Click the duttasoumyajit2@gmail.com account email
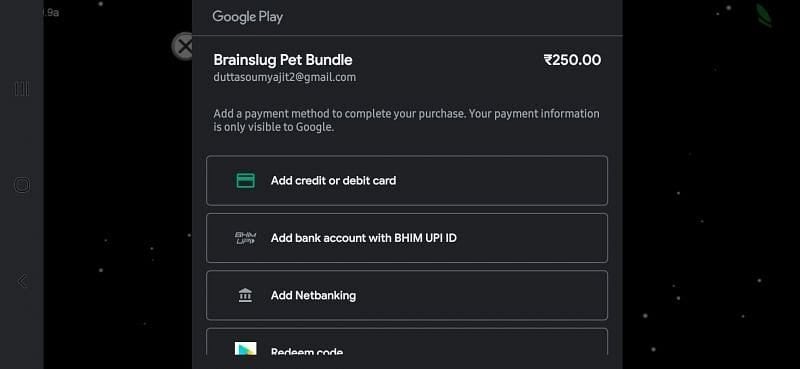The height and width of the screenshot is (369, 800). click(285, 78)
